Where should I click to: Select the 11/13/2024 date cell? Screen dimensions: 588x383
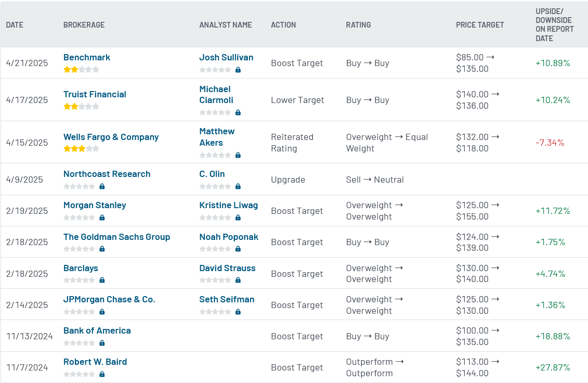30,336
